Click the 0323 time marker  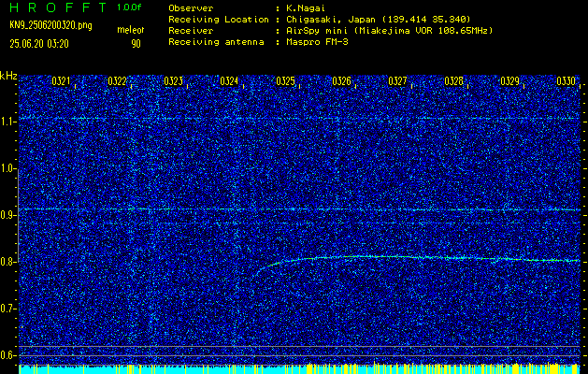point(173,81)
